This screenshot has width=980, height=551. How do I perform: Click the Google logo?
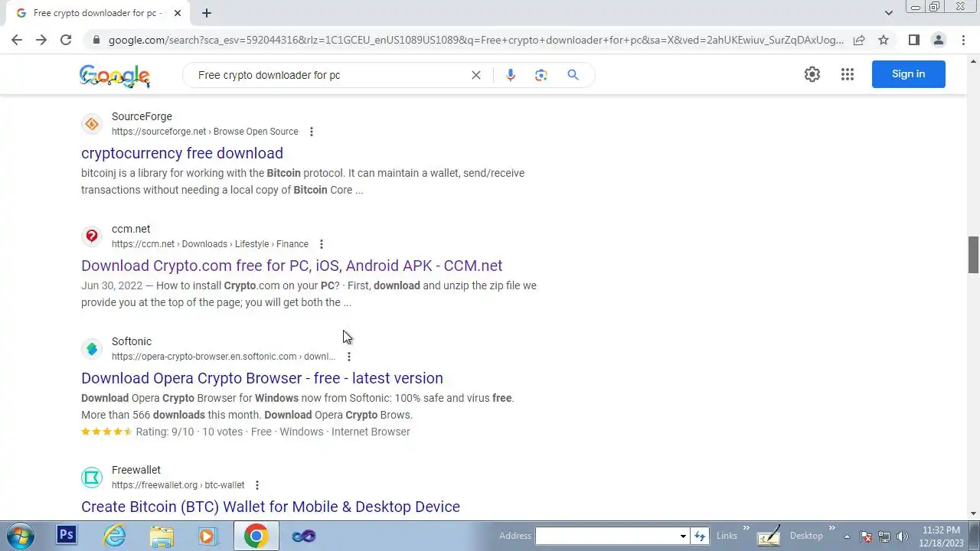click(115, 75)
